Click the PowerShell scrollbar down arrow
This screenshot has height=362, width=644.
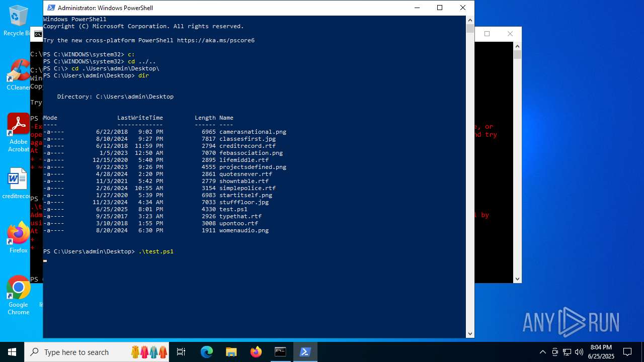tap(470, 333)
